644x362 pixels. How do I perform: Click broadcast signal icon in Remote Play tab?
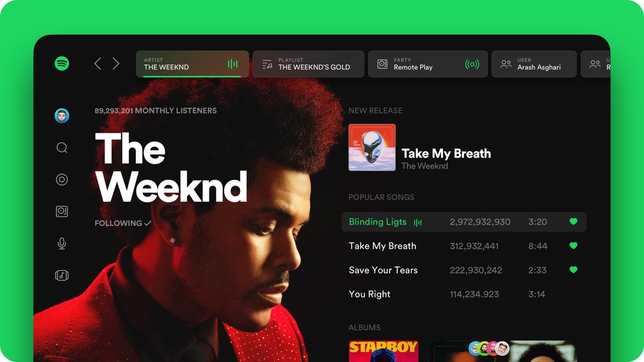[x=472, y=64]
